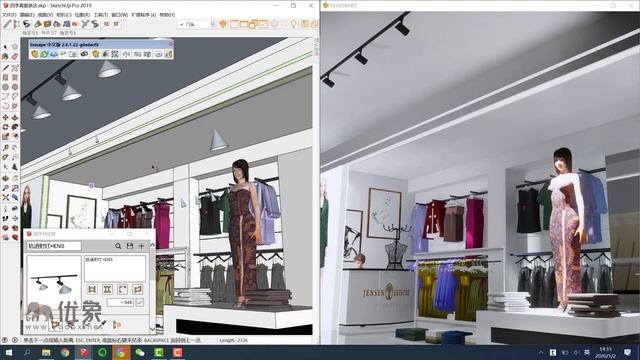This screenshot has width=640, height=360.
Task: Open the 编辑(E) menu
Action: (27, 15)
